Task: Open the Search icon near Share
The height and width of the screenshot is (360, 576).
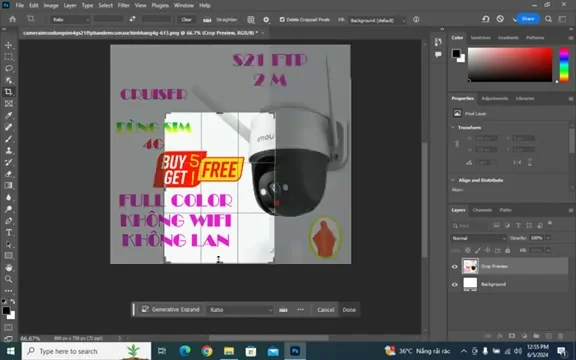Action: (548, 19)
